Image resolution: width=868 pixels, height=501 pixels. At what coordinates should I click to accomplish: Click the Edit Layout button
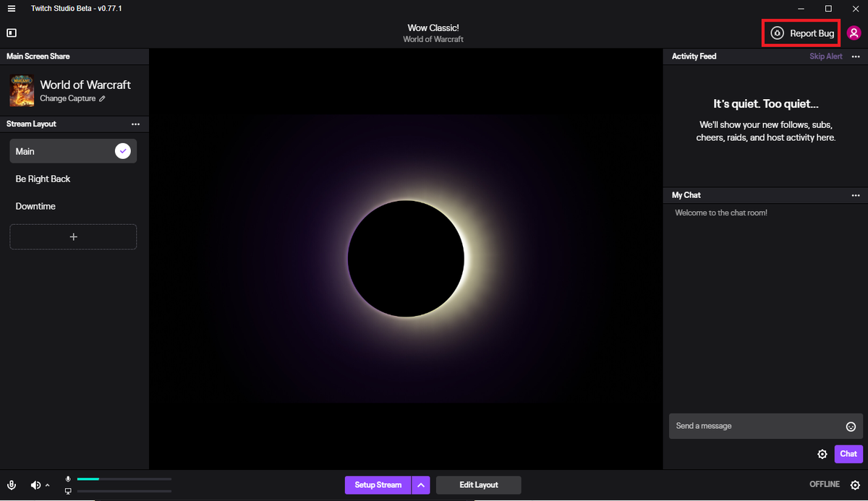coord(478,484)
